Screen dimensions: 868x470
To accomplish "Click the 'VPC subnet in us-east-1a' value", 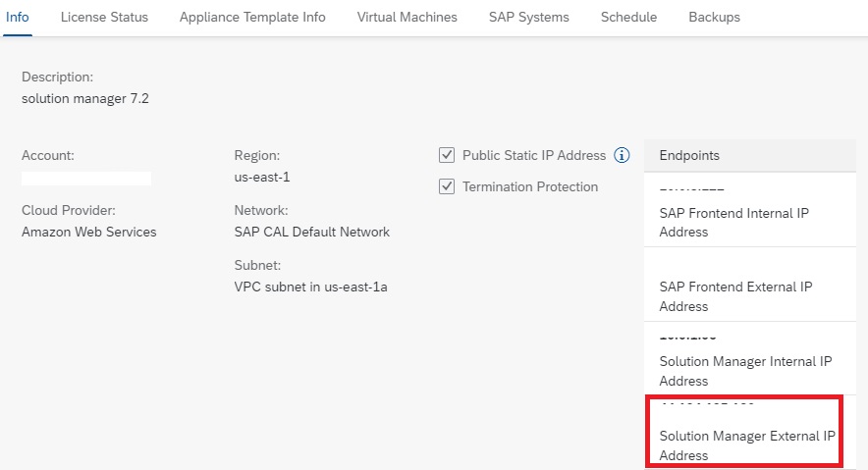I will 310,287.
